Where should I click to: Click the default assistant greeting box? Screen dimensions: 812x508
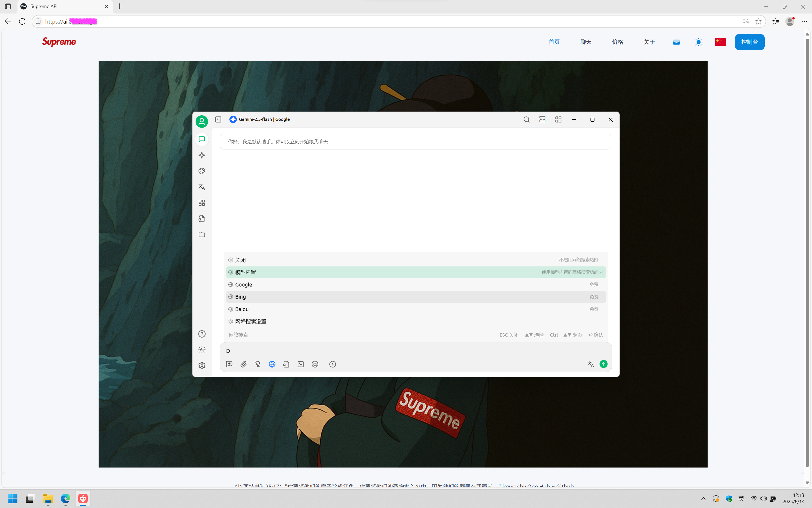[x=416, y=142]
